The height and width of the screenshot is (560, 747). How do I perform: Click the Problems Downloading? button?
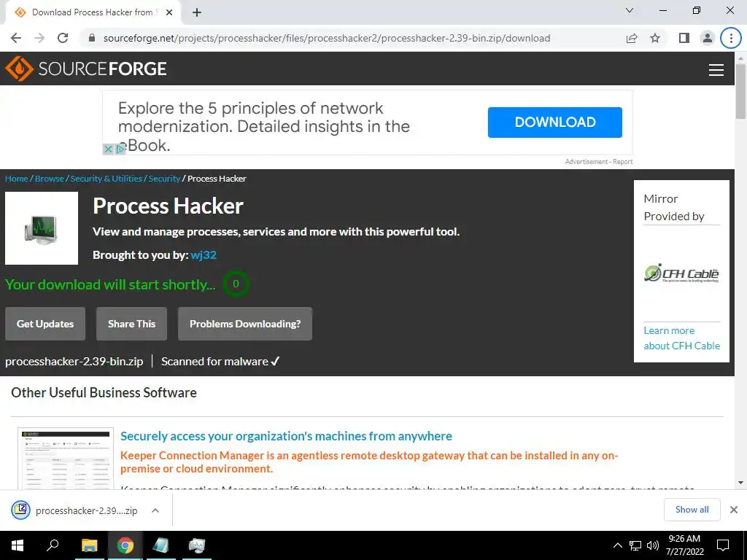coord(245,324)
